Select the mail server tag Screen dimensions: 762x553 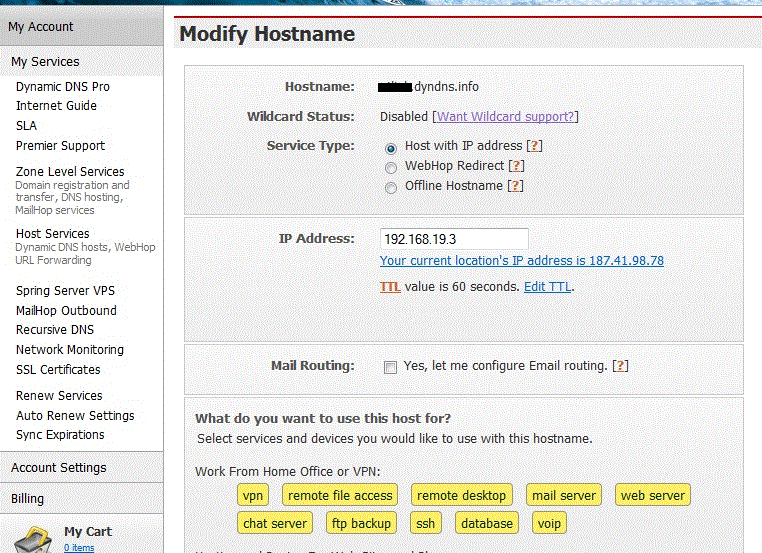click(564, 496)
